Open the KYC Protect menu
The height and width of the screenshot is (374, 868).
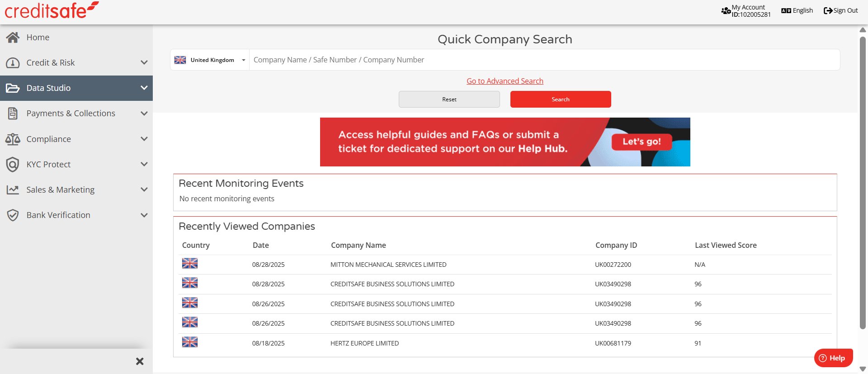pos(76,164)
